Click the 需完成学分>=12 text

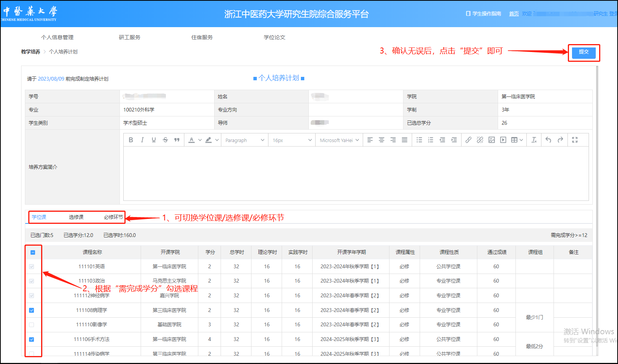click(x=569, y=235)
